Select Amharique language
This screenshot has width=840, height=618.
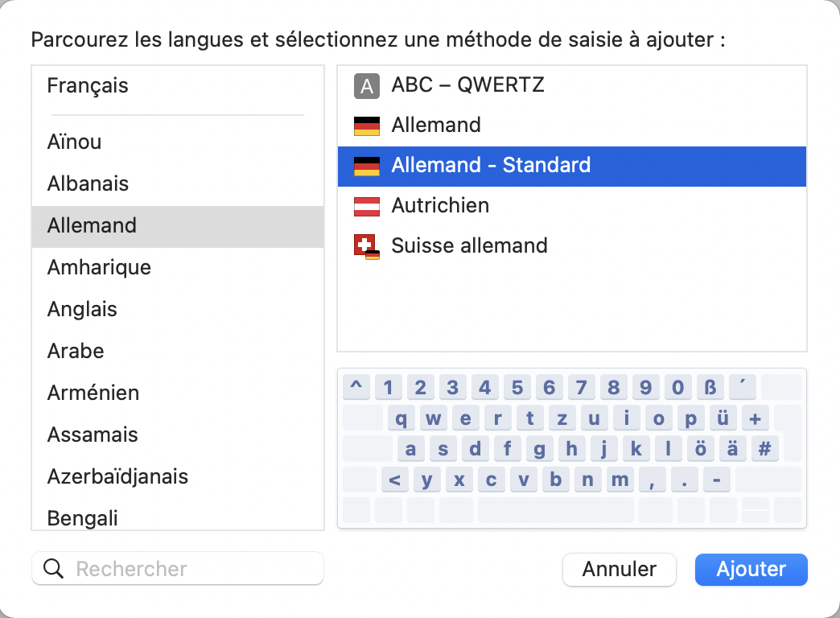click(x=99, y=267)
